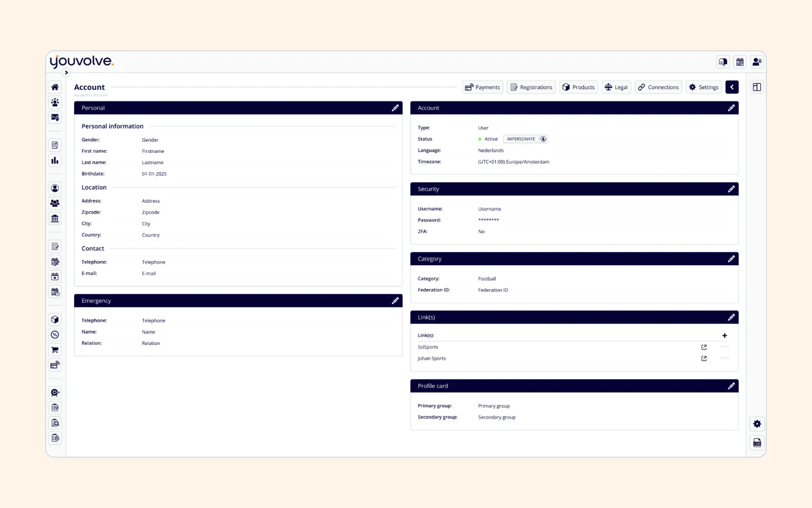Edit the Link(s) section via pencil icon
The width and height of the screenshot is (812, 508).
(731, 317)
